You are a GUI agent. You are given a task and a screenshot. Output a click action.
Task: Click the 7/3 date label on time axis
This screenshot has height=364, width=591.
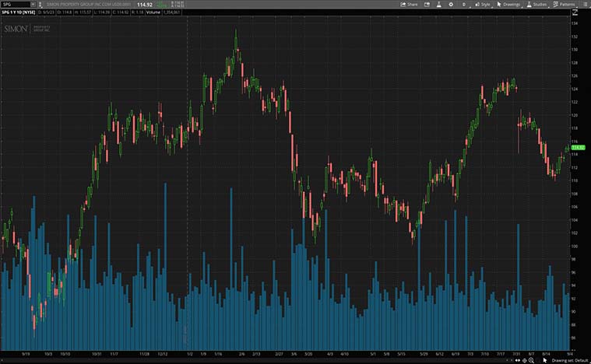point(470,354)
